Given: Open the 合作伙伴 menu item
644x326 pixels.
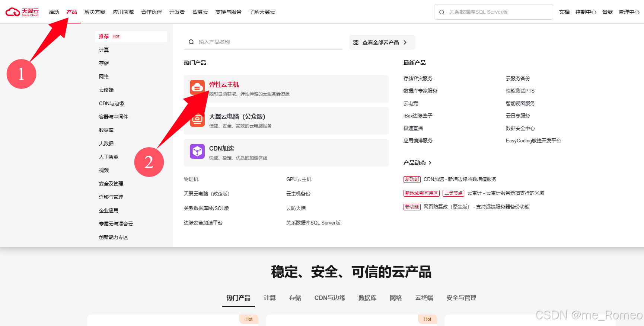Looking at the screenshot, I should pos(152,12).
